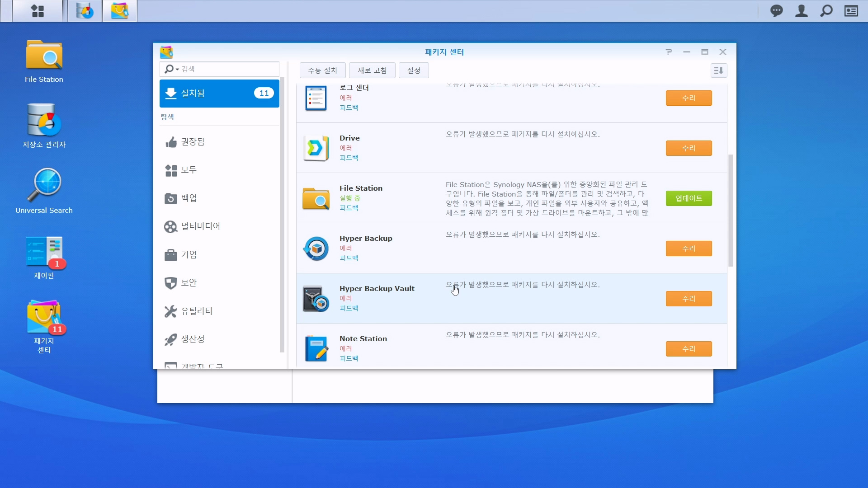Viewport: 868px width, 488px height.
Task: Open the widgets panel icon at top right
Action: click(x=851, y=11)
